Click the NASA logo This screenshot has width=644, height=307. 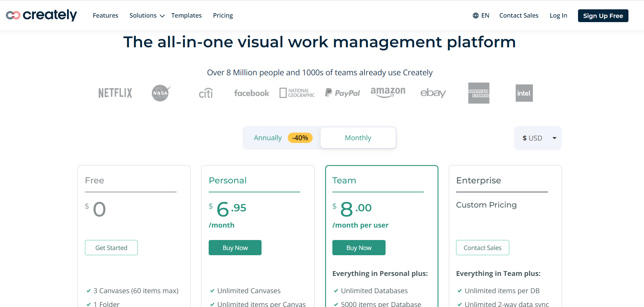(161, 93)
